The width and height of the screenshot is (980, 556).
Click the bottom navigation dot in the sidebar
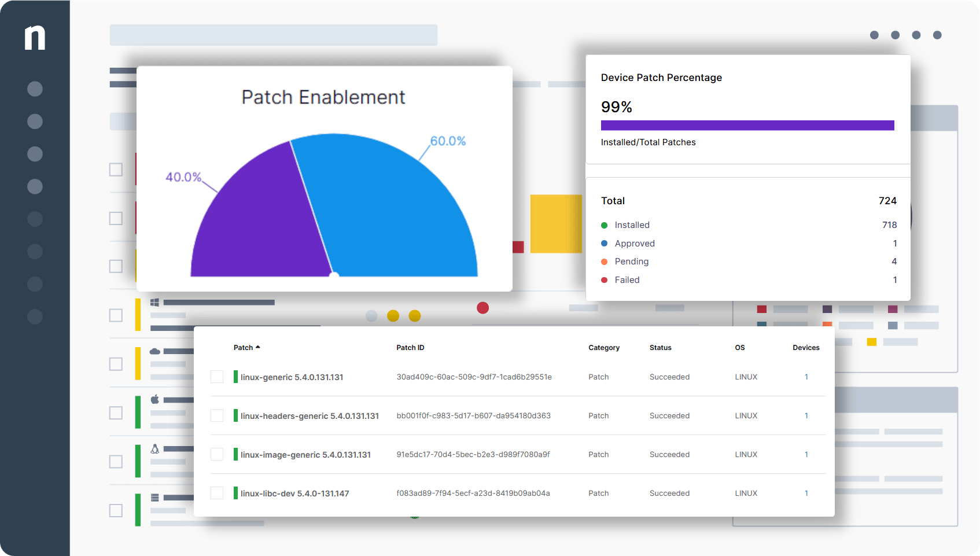pos(35,316)
